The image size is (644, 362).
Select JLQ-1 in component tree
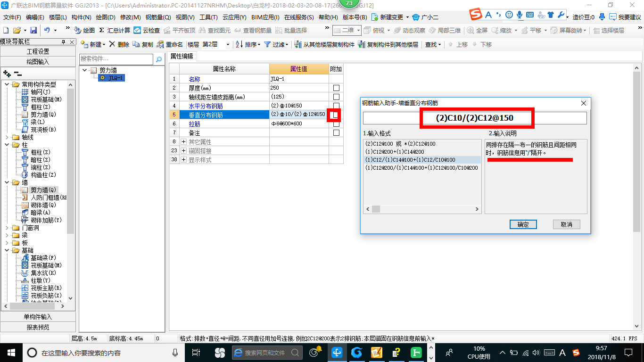point(111,78)
